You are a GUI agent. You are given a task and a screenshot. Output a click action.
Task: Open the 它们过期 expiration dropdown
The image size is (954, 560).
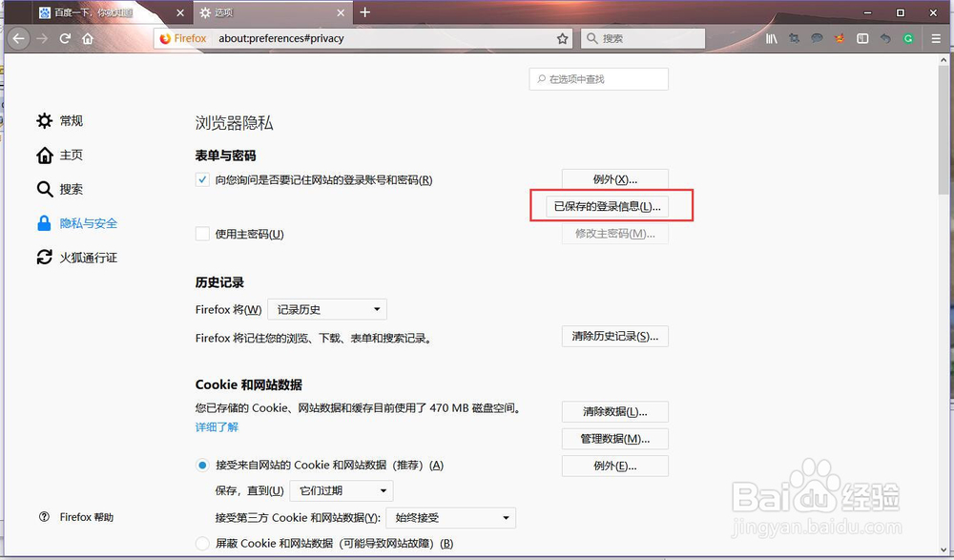click(x=341, y=489)
